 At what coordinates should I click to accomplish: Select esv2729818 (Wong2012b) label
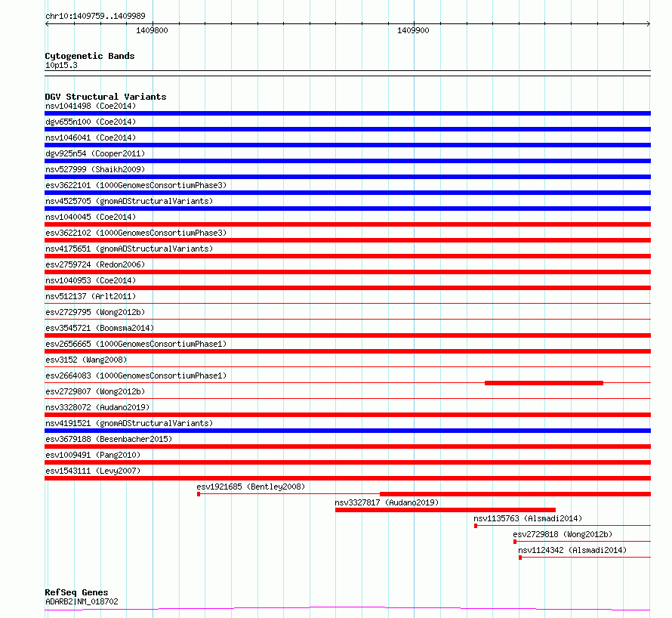563,534
